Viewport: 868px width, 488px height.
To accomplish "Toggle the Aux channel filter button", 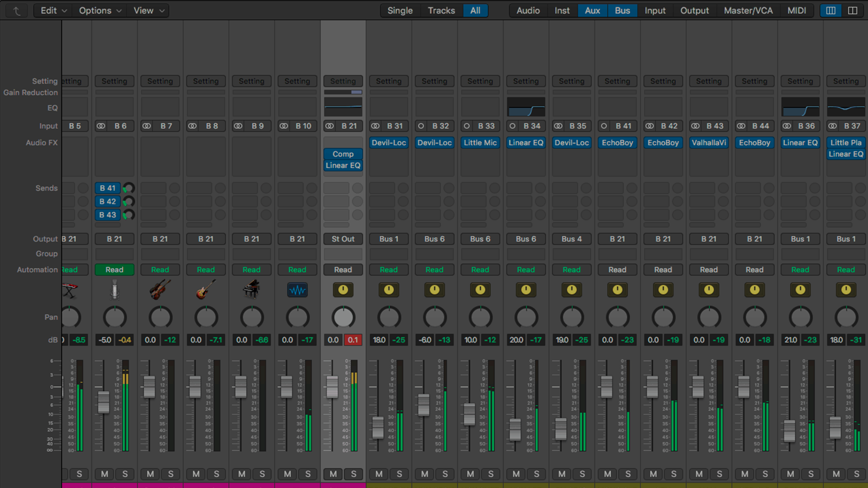I will pyautogui.click(x=592, y=11).
